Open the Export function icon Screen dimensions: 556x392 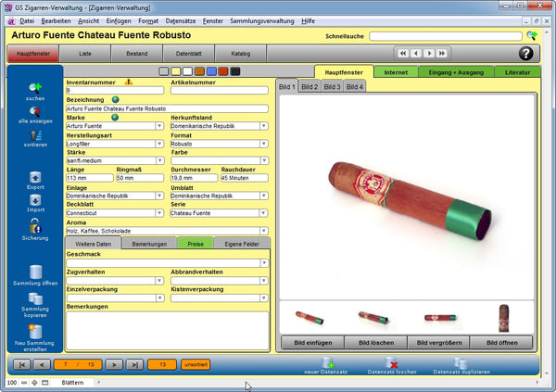point(35,177)
